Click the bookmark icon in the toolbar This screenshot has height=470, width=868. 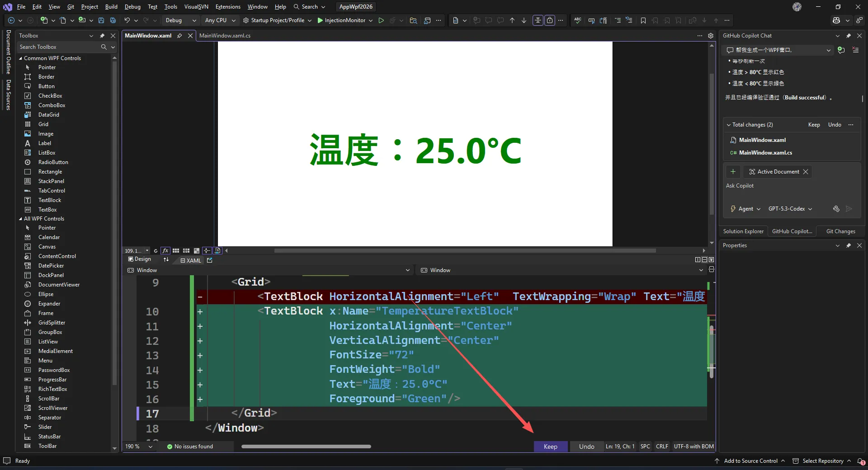tap(643, 20)
